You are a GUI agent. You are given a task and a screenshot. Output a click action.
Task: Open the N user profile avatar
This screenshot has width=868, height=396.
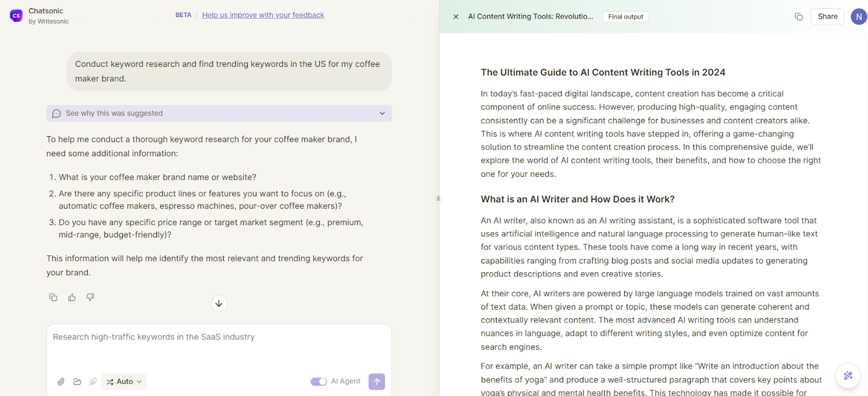click(859, 17)
